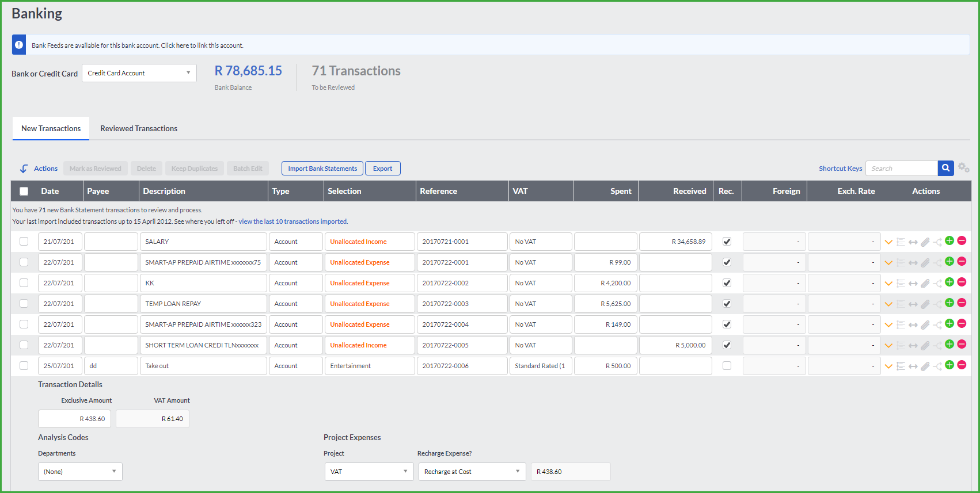Screen dimensions: 980x493
Task: Sort by Reference column header
Action: (438, 191)
